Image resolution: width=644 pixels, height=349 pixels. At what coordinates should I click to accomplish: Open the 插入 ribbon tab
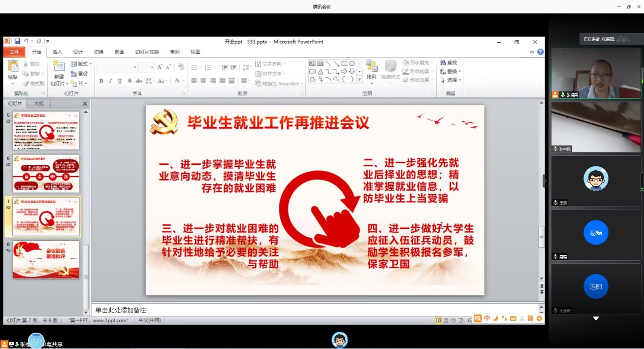coord(57,52)
